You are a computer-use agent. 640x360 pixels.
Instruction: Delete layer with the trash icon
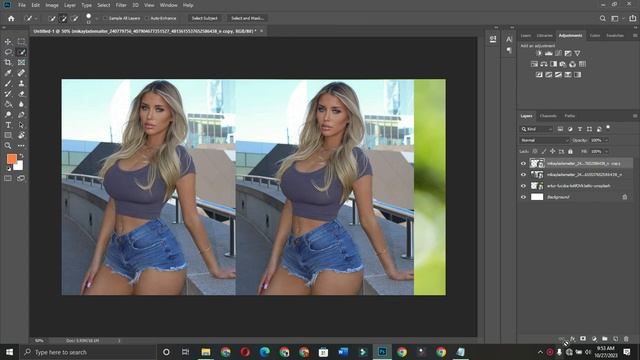[626, 339]
